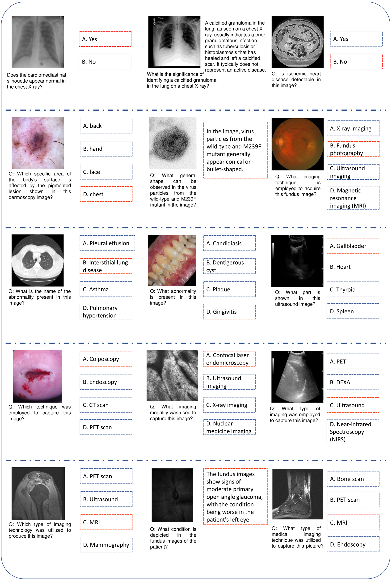The width and height of the screenshot is (392, 582).
Task: Click question 'What part is shown in this ultrasound image?'
Action: [x=298, y=298]
